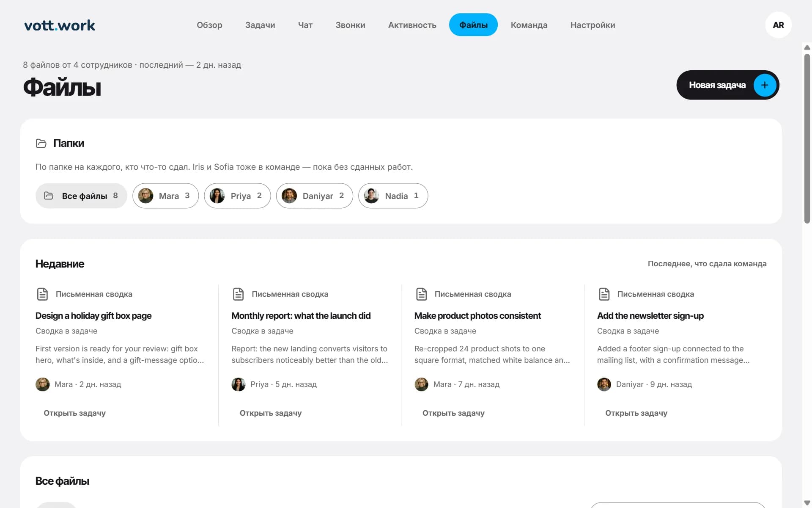Click Mara's avatar in the folder chip
The image size is (812, 508).
click(x=146, y=196)
